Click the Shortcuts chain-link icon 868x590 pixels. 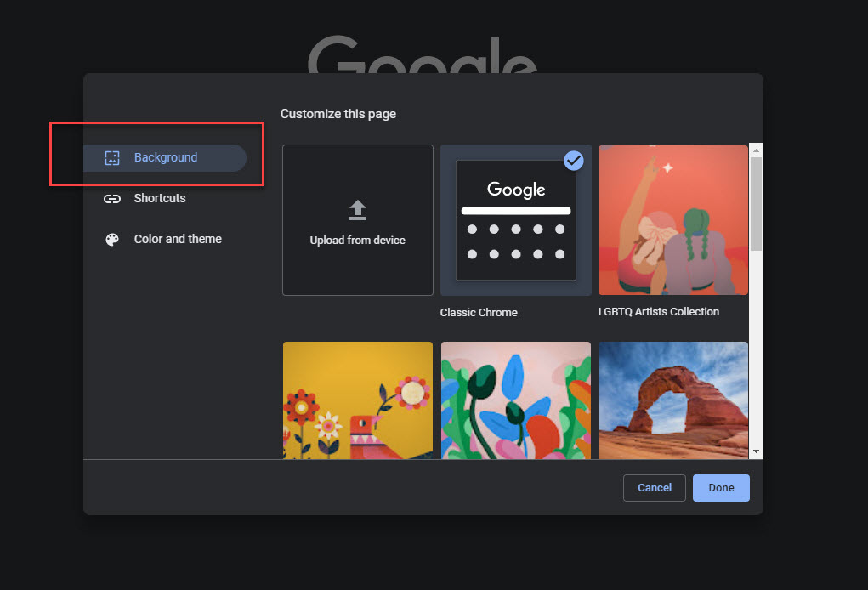111,198
